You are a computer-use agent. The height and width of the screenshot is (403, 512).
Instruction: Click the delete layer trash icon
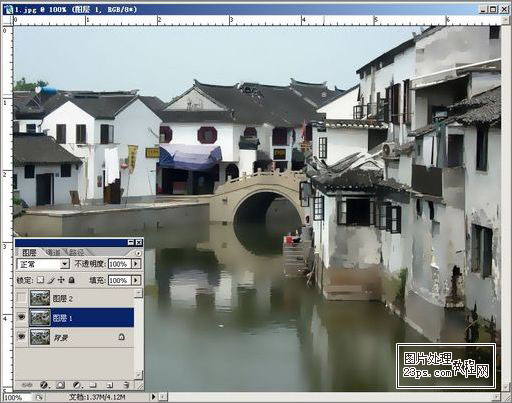pos(126,385)
